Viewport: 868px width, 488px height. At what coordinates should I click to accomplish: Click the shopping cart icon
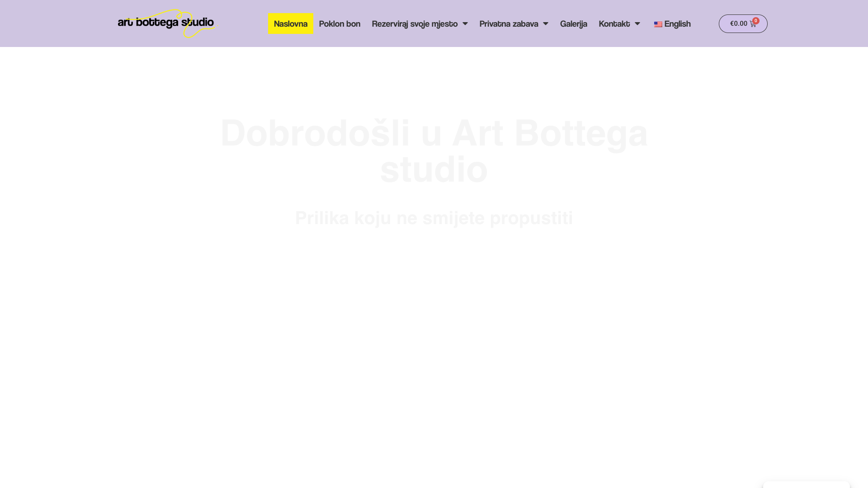(753, 24)
